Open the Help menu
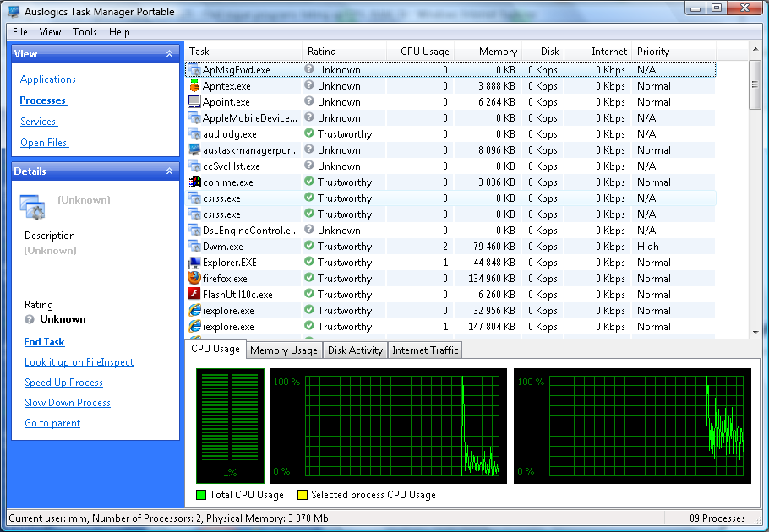Screen dimensions: 769x532 (119, 32)
